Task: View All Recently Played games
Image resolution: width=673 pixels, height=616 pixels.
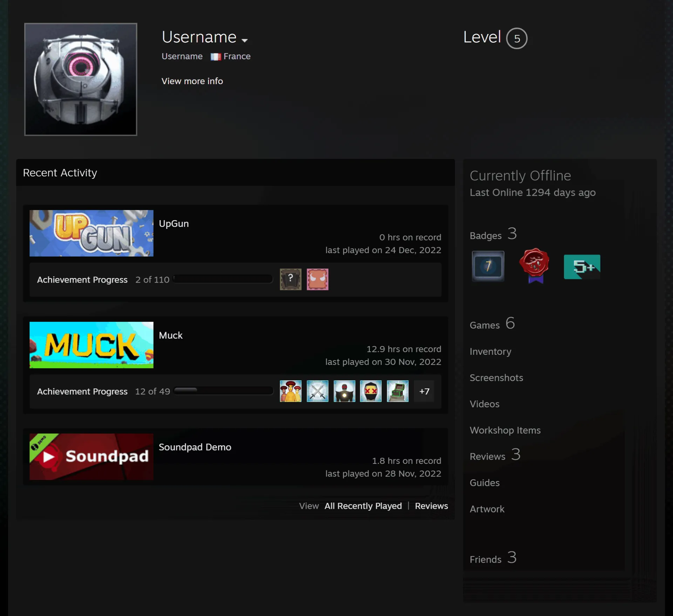Action: coord(363,506)
